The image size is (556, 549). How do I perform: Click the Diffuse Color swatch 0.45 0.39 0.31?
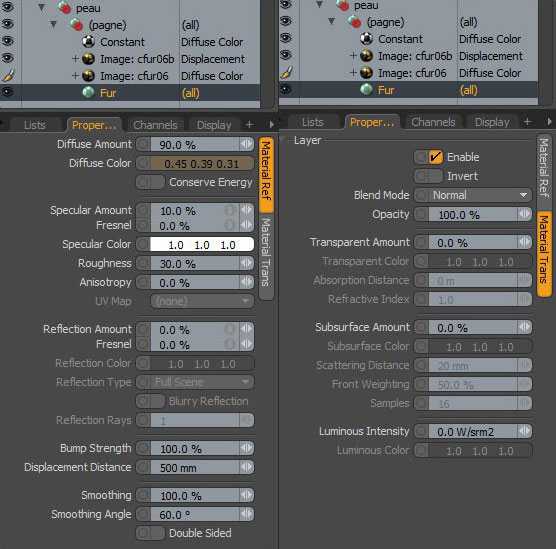coord(202,163)
